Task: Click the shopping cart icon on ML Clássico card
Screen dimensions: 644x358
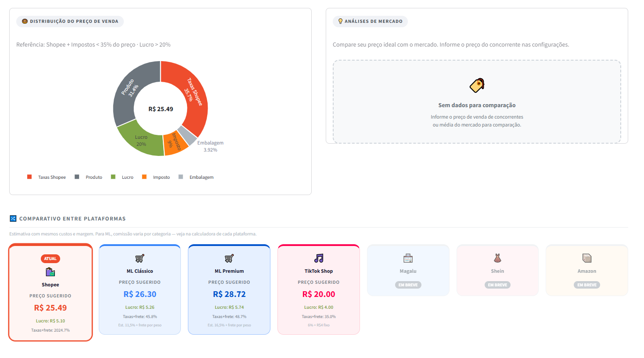Action: click(x=140, y=258)
